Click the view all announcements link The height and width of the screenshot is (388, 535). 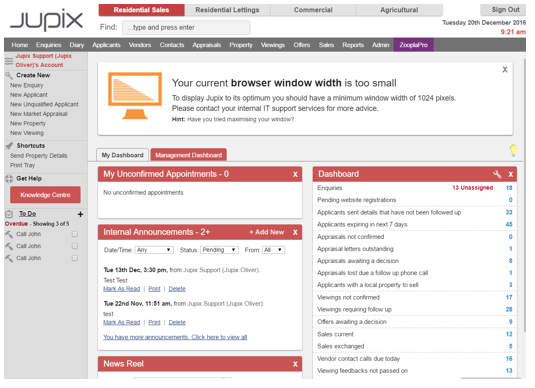pyautogui.click(x=175, y=337)
